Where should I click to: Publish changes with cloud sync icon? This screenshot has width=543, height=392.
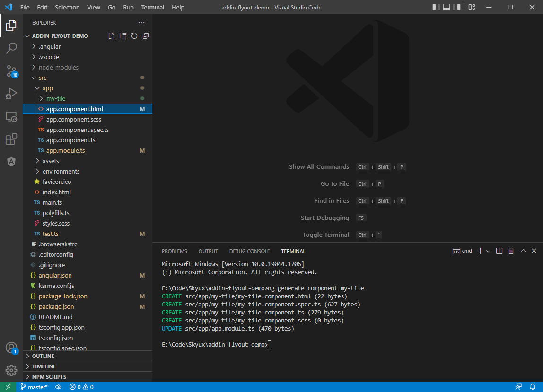click(x=58, y=387)
